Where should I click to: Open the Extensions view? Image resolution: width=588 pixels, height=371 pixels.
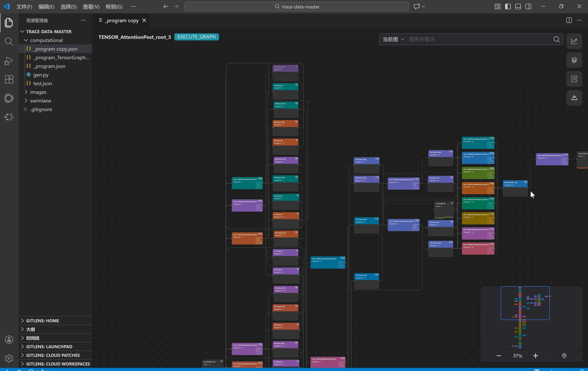pyautogui.click(x=9, y=79)
